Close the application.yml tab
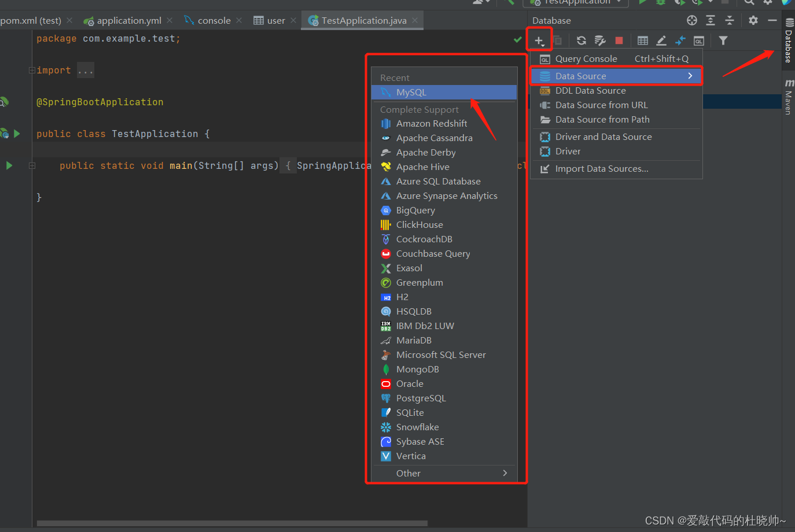 (170, 20)
